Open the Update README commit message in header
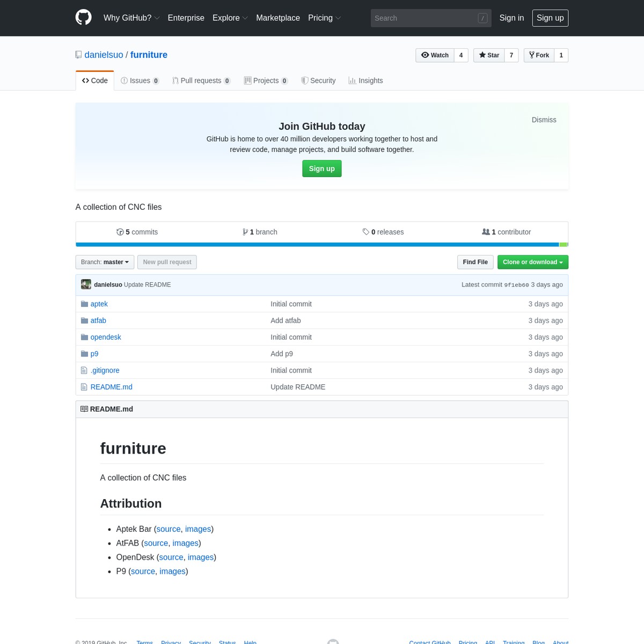 pos(148,284)
